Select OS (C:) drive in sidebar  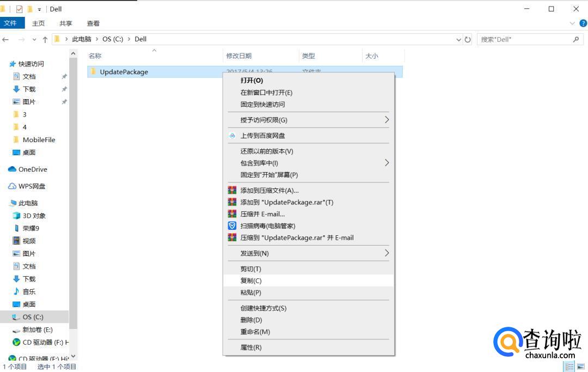tap(33, 317)
